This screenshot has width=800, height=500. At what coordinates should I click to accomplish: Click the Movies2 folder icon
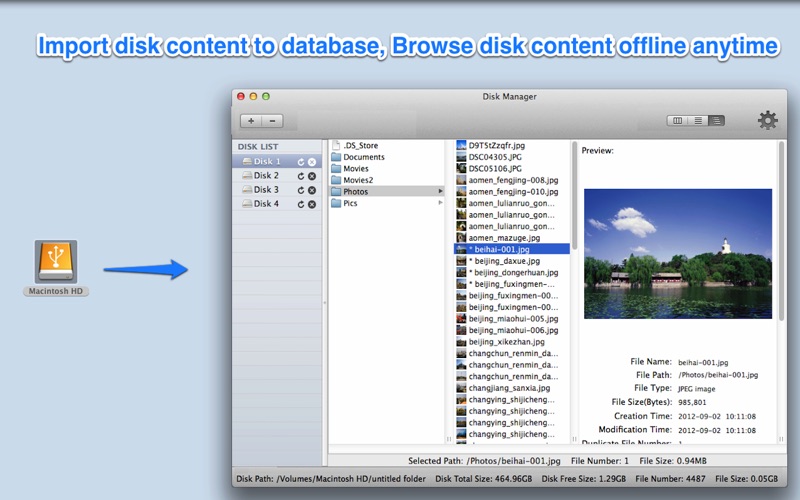click(336, 180)
